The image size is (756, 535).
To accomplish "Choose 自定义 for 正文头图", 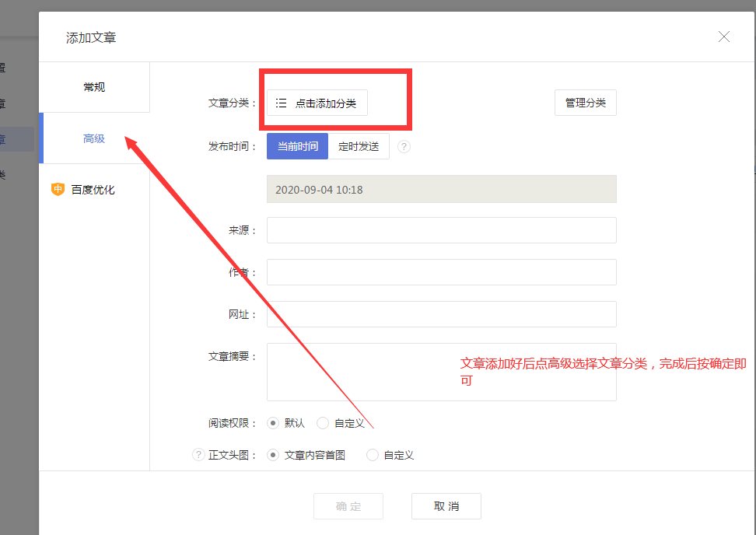I will 373,455.
